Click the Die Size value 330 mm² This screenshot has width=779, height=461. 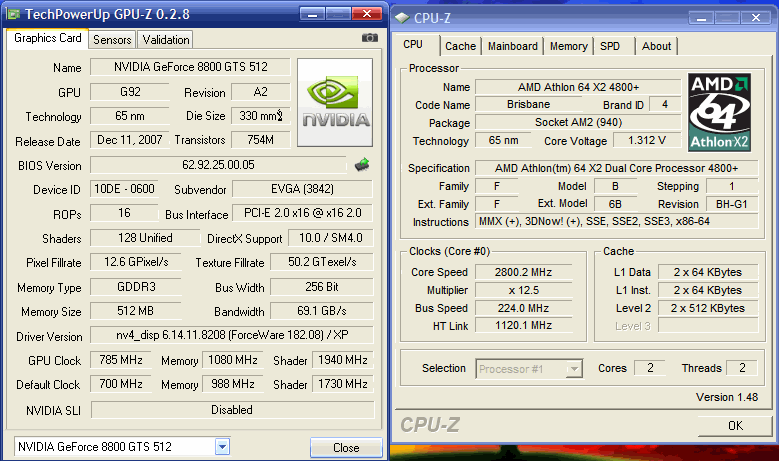click(261, 116)
